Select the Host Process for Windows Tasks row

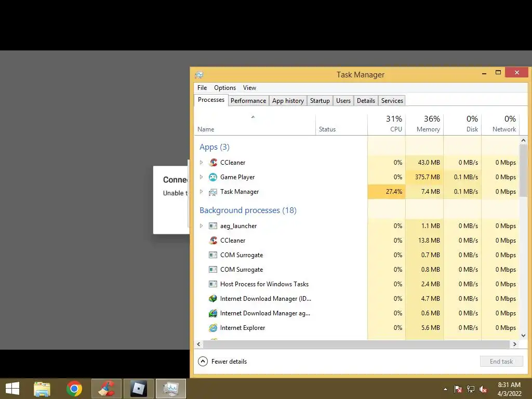[356, 284]
